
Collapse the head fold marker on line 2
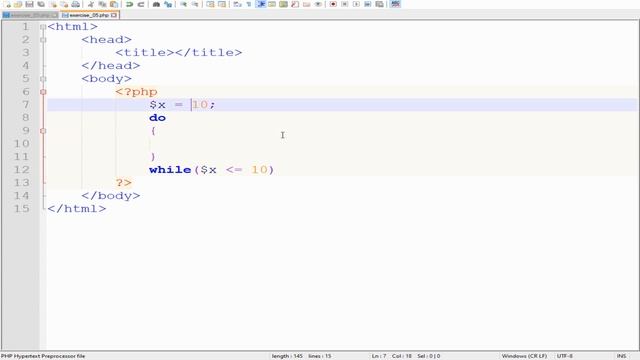coord(43,40)
